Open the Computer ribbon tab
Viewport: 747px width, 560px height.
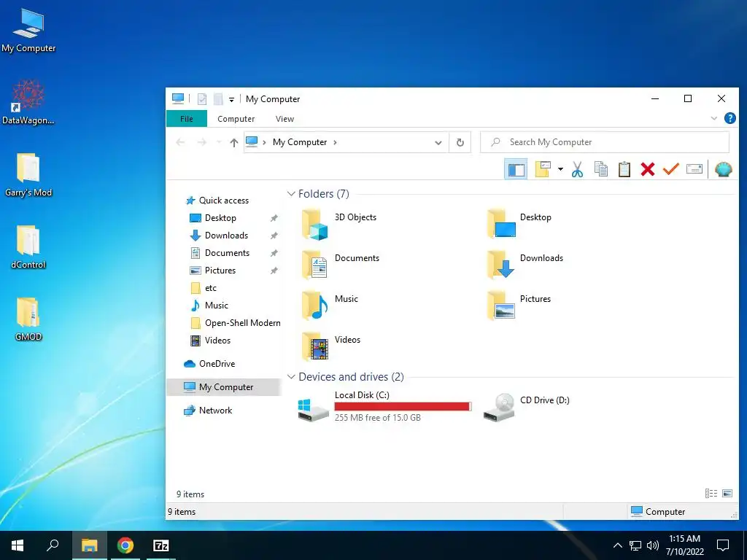click(236, 119)
